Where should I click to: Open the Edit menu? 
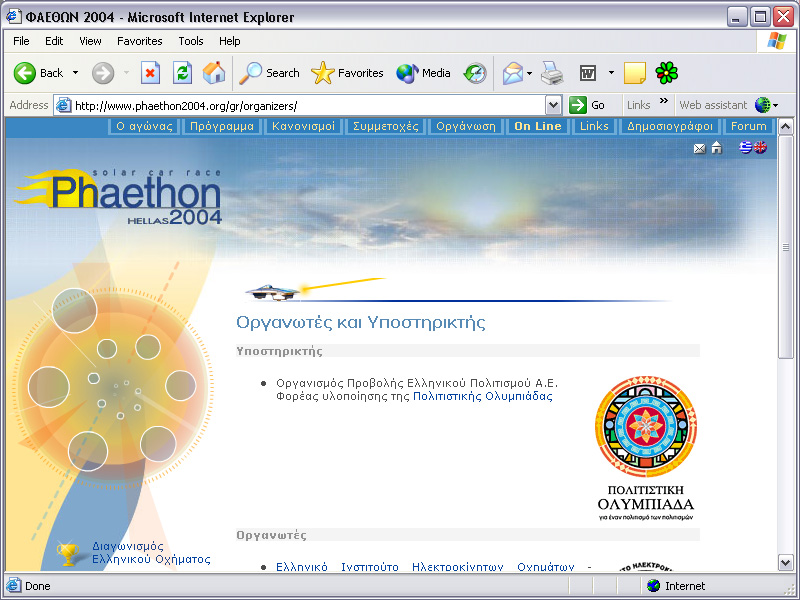pyautogui.click(x=54, y=41)
